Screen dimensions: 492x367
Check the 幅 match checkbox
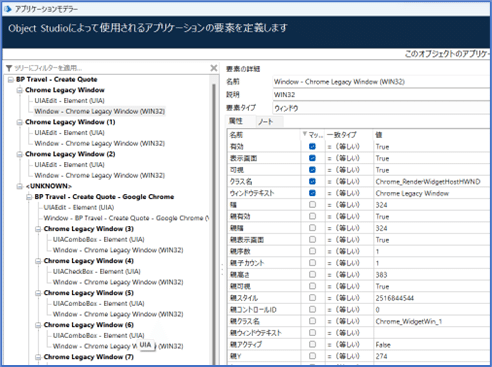[x=312, y=205]
